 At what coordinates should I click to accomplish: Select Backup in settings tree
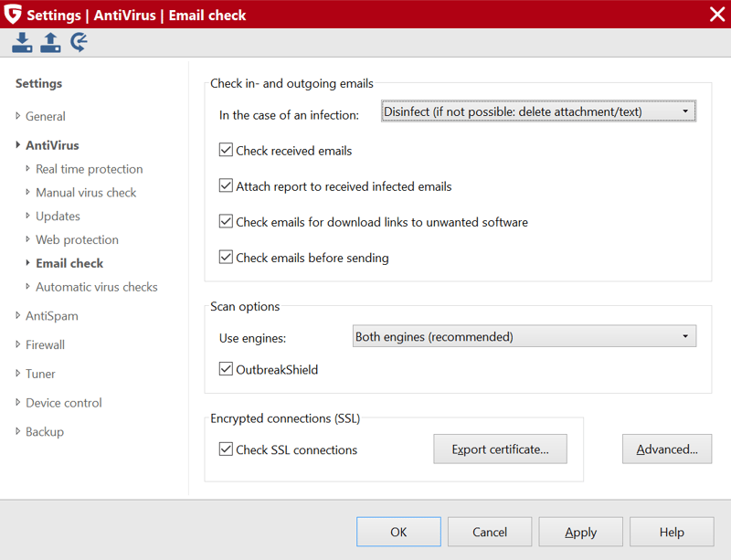[x=45, y=432]
